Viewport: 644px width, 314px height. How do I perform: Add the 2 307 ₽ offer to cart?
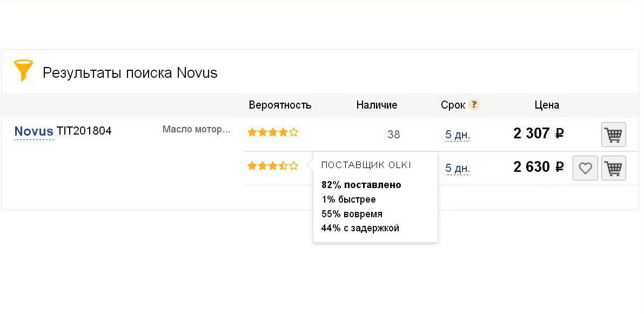tap(614, 135)
